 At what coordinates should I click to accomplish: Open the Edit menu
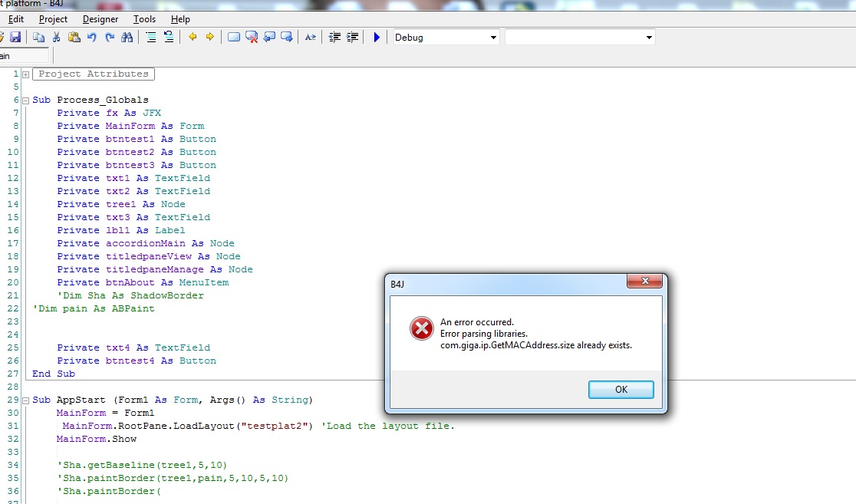[x=16, y=19]
